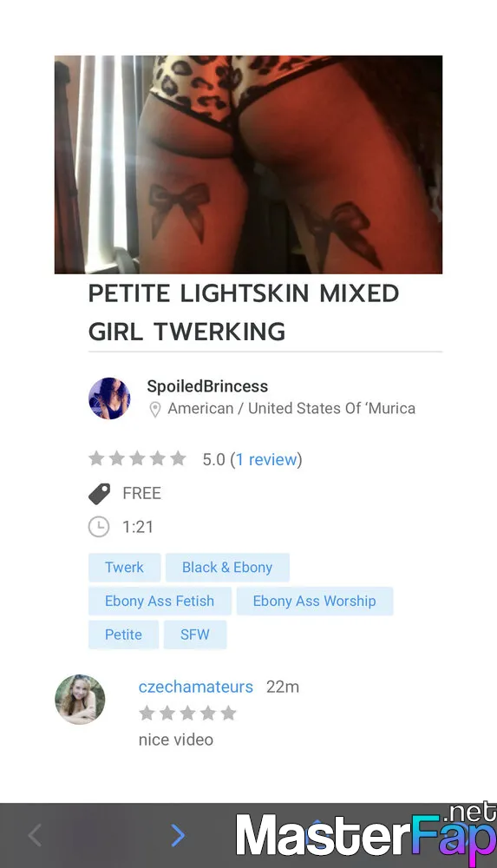Select the Black & Ebony tag
Screen dimensions: 497x868
[x=227, y=568]
